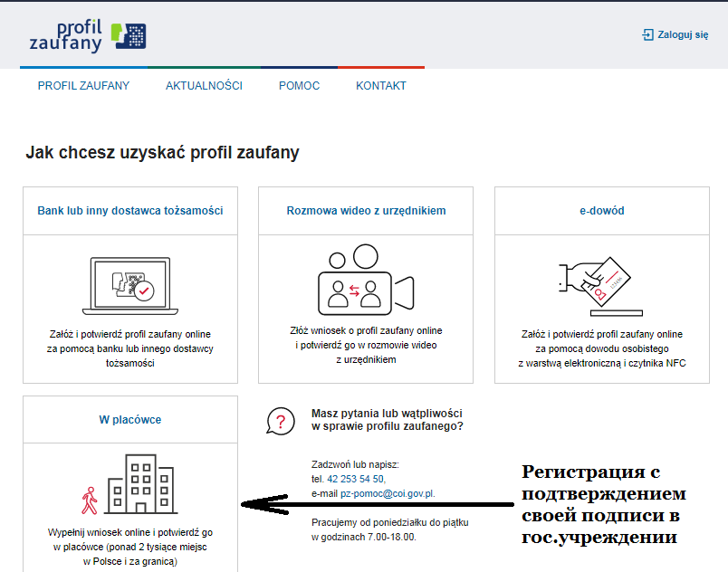Open the POMOC menu item
Screen dimensions: 728x572
click(x=299, y=86)
